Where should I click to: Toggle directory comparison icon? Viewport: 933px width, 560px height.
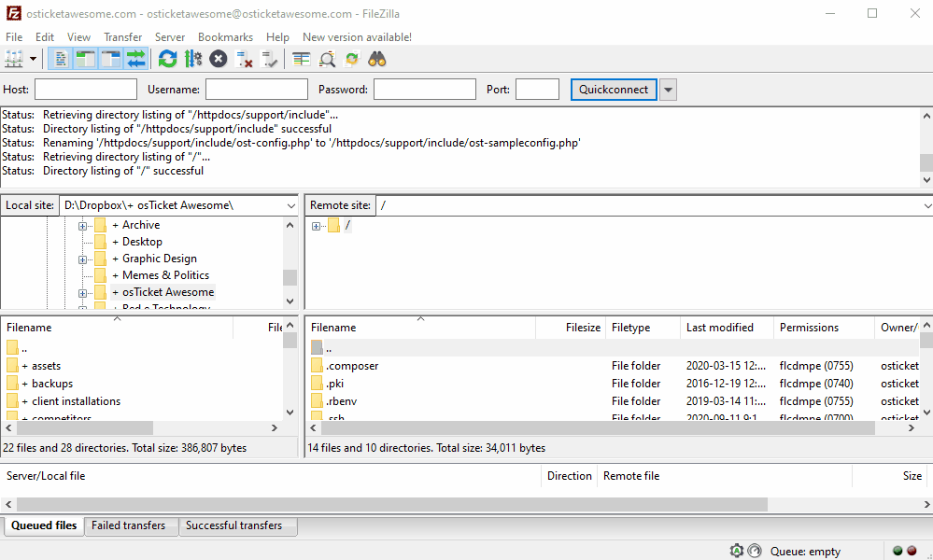(327, 59)
